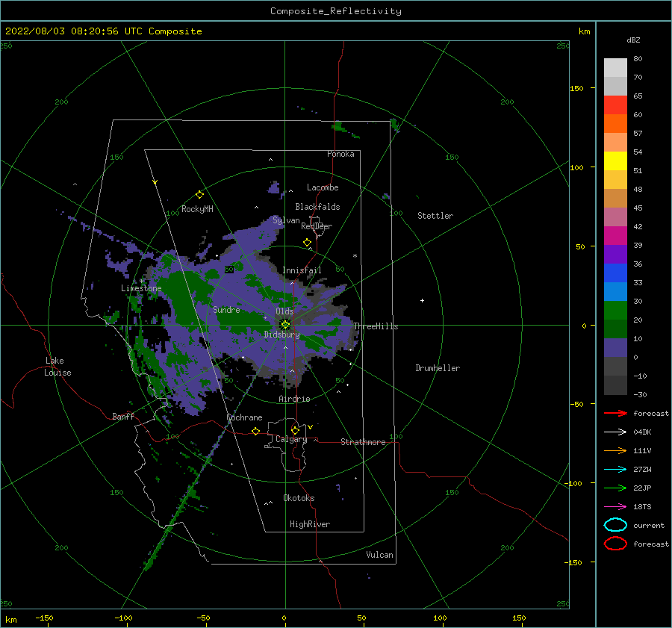Image resolution: width=672 pixels, height=628 pixels.
Task: Click the Didsbury city label
Action: (281, 335)
